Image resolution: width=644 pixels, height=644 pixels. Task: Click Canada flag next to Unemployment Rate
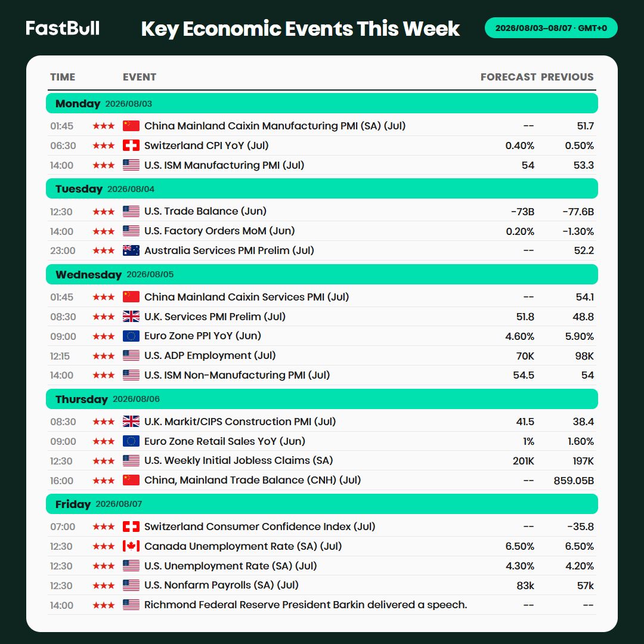pos(131,546)
